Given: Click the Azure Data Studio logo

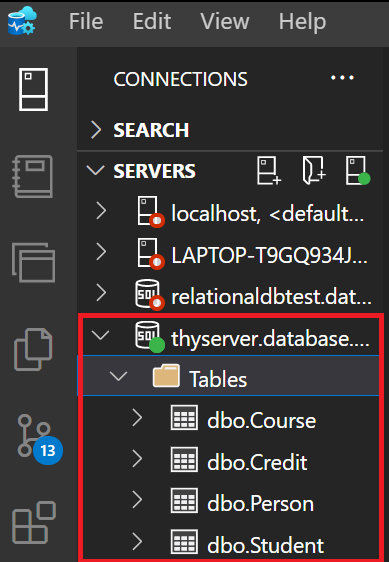Looking at the screenshot, I should 22,21.
